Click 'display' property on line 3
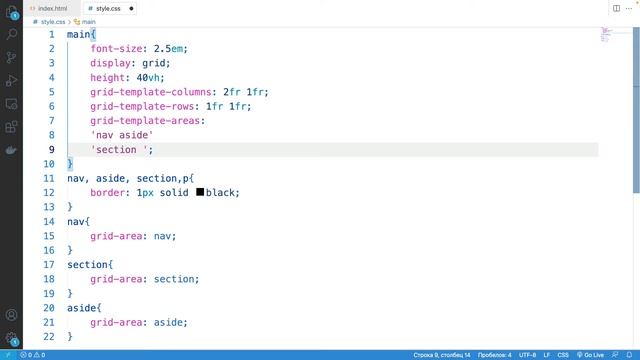The width and height of the screenshot is (640, 360). (110, 63)
